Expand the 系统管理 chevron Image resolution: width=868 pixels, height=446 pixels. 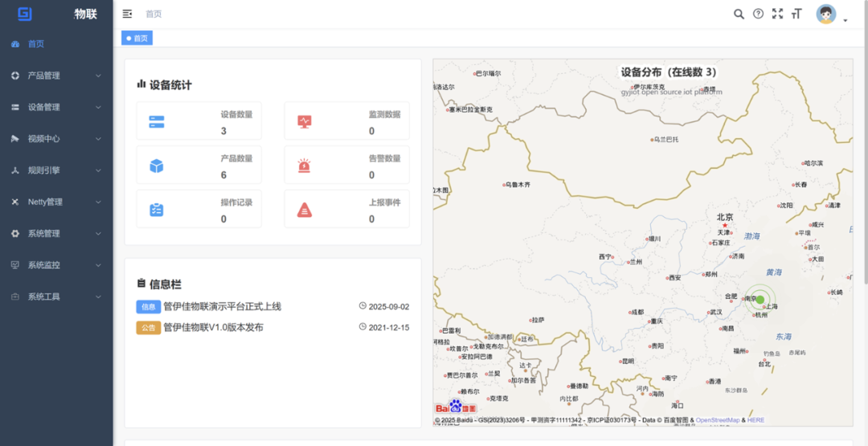99,234
